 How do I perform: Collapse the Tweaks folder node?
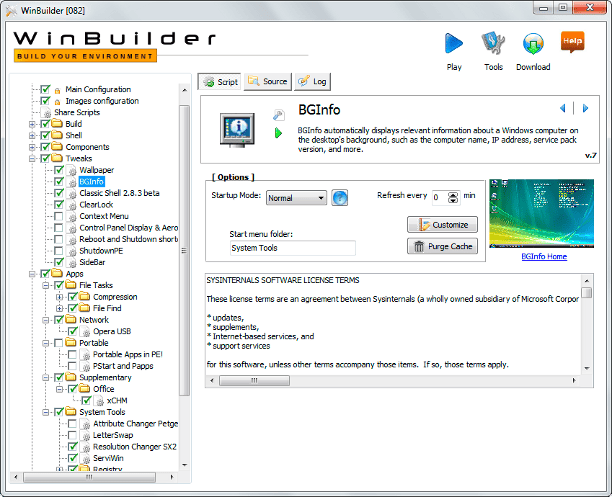click(32, 159)
